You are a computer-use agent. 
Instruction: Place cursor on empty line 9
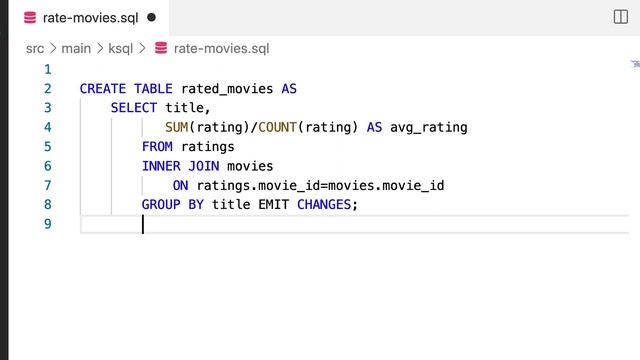pos(354,224)
